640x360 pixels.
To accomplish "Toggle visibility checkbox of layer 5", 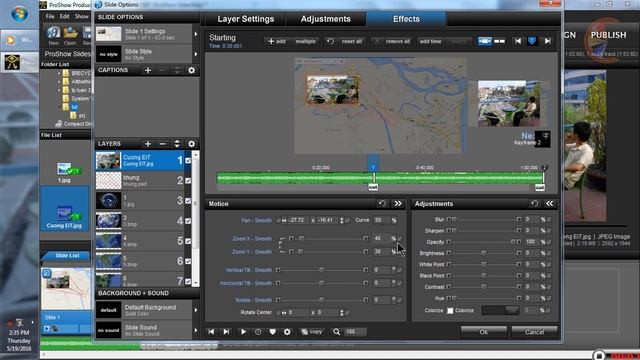I will pos(188,241).
